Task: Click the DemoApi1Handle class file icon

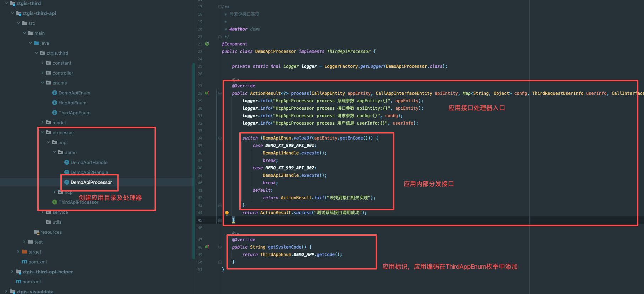Action: (67, 162)
